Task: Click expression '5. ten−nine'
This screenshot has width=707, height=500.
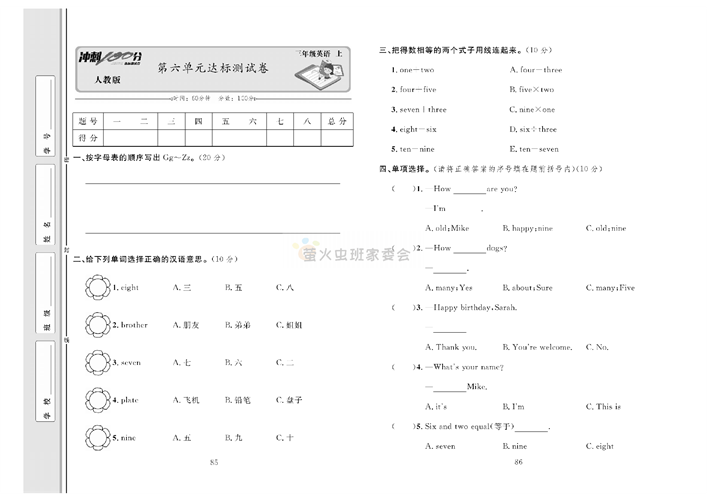Action: point(413,149)
